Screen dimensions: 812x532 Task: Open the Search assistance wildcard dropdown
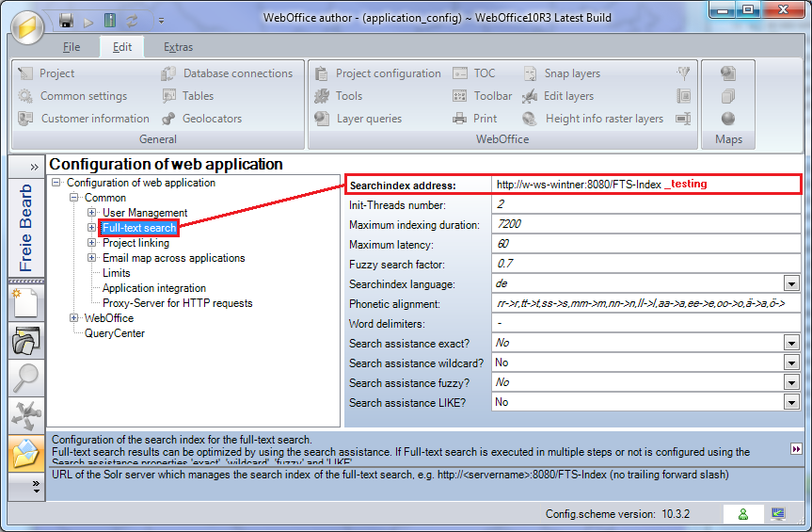(791, 363)
